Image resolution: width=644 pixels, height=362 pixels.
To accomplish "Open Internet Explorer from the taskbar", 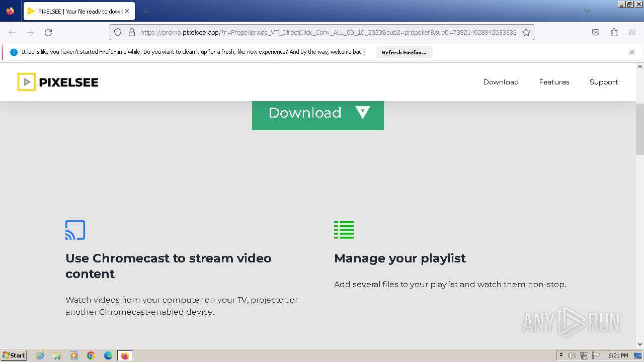I will click(40, 355).
